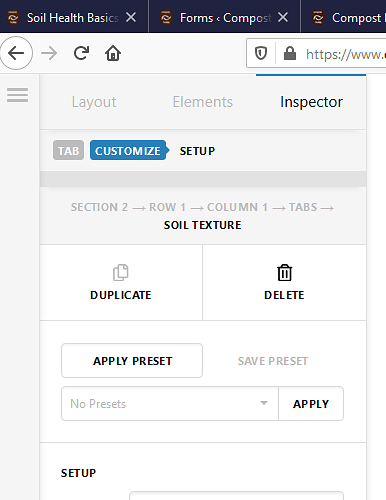Click the gray TAB badge
This screenshot has height=500, width=386.
click(68, 151)
